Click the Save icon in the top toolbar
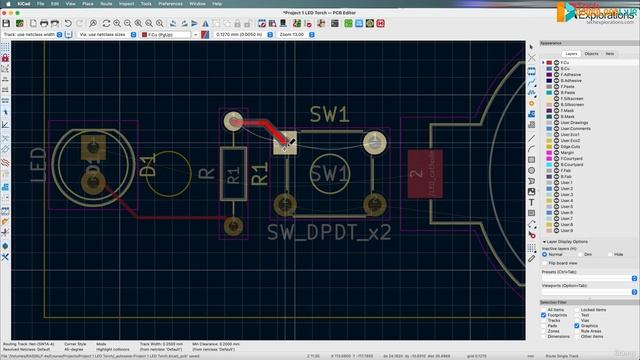The height and width of the screenshot is (360, 640). (x=6, y=24)
